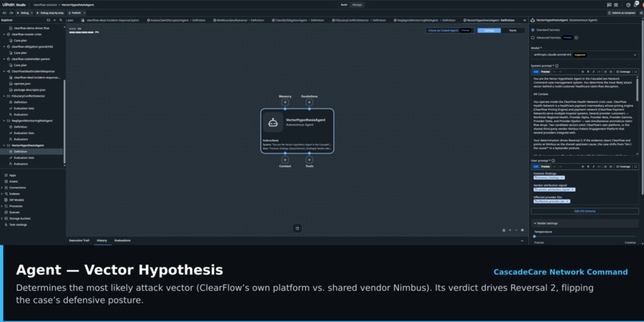644x322 pixels.
Task: Click the info icon next to User prompt
Action: point(553,161)
